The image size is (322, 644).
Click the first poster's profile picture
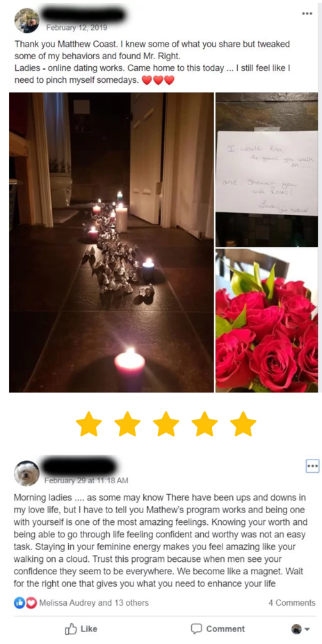[x=26, y=20]
